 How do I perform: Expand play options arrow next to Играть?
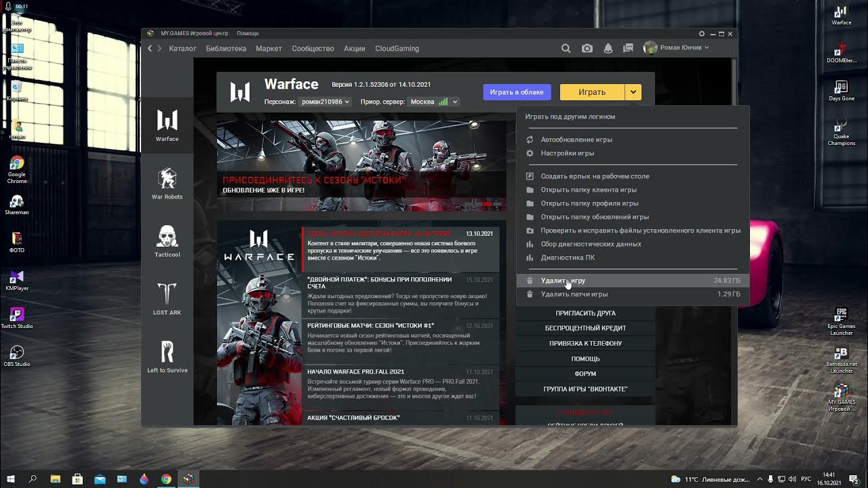(633, 92)
